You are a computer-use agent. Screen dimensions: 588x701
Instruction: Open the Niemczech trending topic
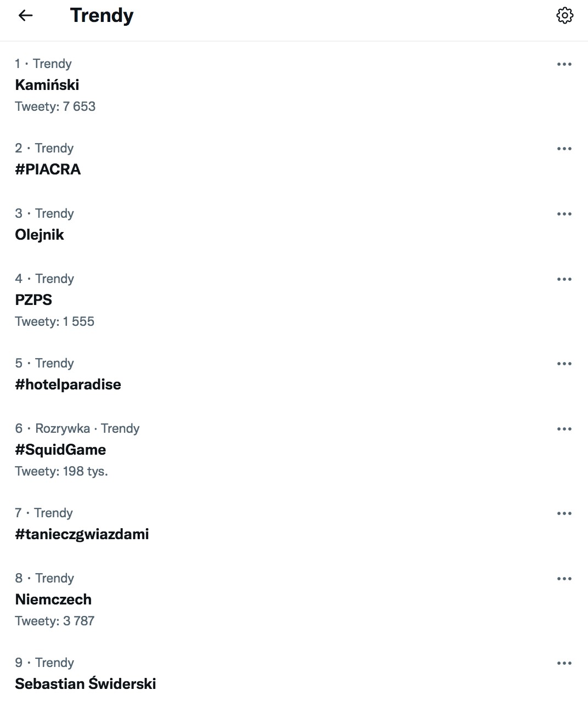(x=53, y=600)
